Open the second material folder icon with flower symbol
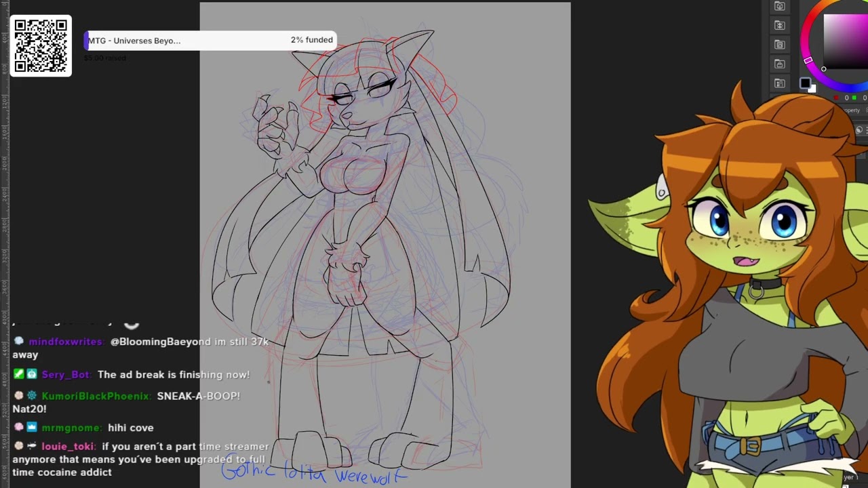This screenshot has height=488, width=868. point(779,26)
